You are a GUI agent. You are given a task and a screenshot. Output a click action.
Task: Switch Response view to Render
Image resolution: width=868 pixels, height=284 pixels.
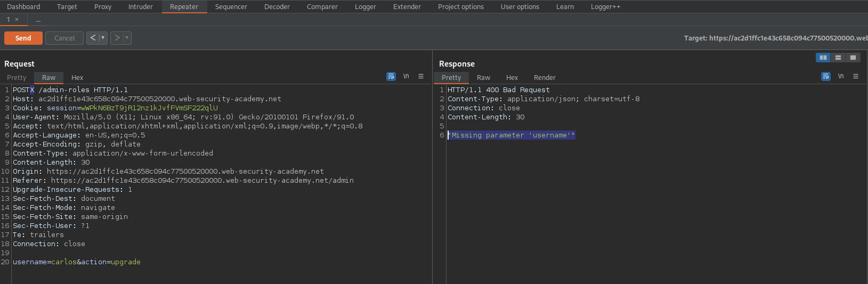coord(545,77)
